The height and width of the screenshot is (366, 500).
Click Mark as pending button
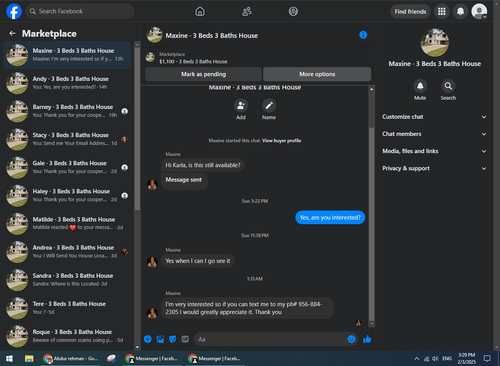[x=203, y=74]
